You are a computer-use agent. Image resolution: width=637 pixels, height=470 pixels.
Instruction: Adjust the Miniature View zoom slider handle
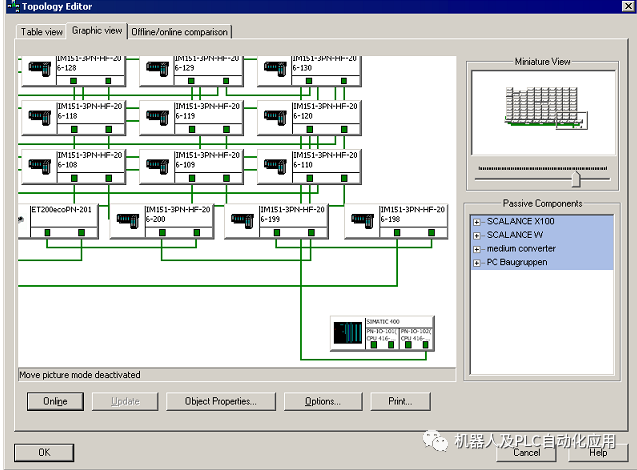coord(576,179)
